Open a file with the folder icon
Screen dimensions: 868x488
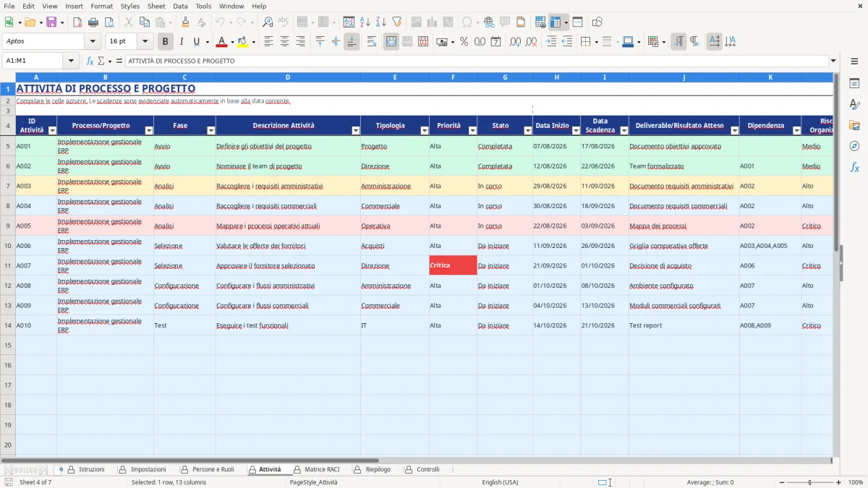(x=30, y=22)
